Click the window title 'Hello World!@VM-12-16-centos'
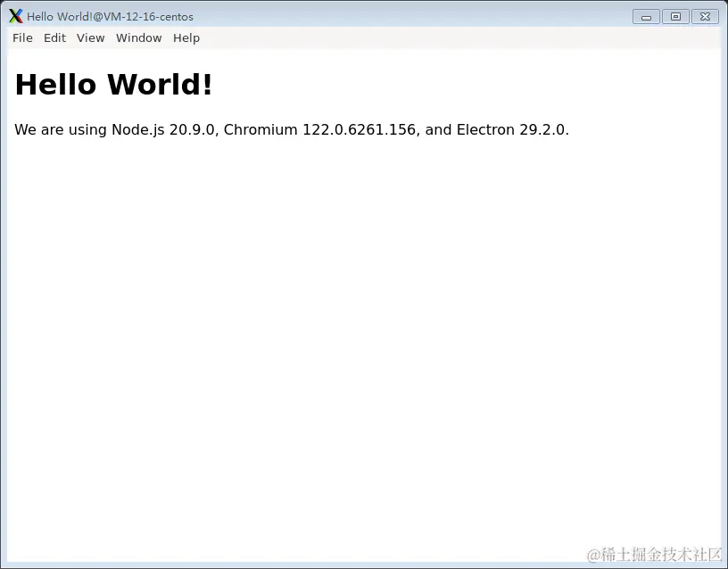This screenshot has width=728, height=569. point(110,17)
